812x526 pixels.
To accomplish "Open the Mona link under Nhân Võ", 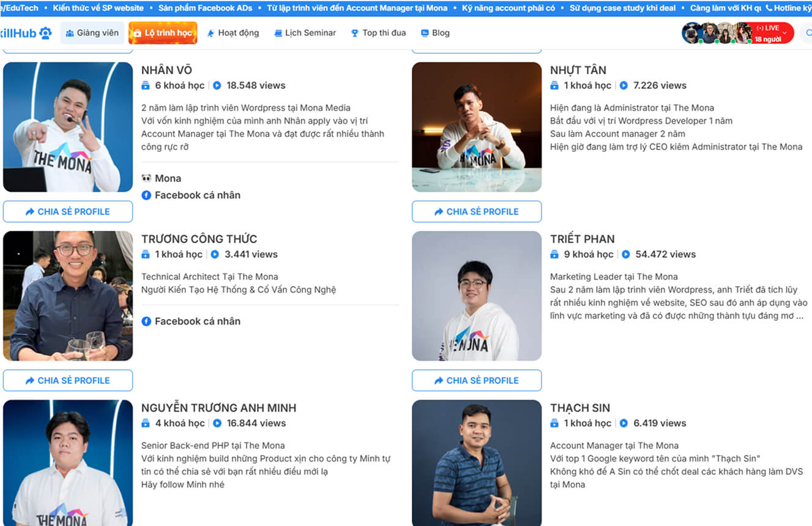I will point(162,178).
